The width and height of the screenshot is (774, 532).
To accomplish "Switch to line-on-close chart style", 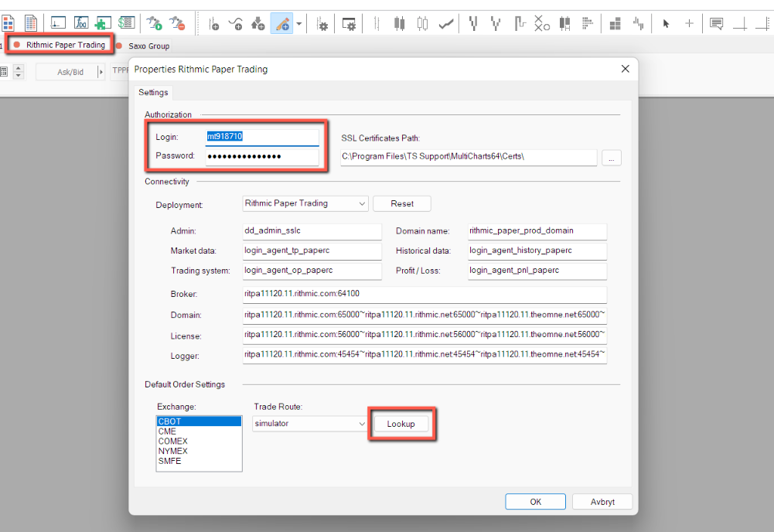I will 445,24.
